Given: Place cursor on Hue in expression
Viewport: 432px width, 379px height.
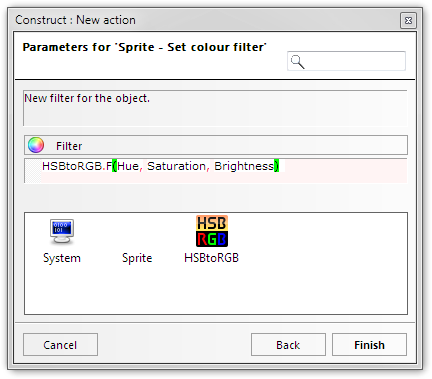Looking at the screenshot, I should tap(128, 166).
